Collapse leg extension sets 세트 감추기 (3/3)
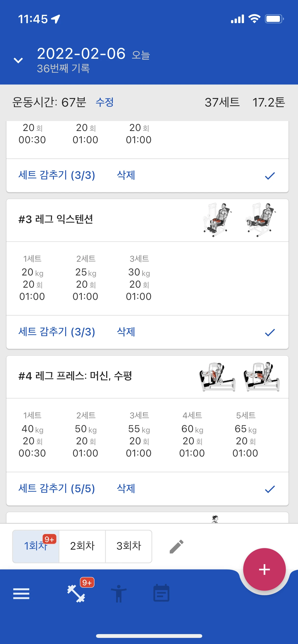The image size is (298, 644). (x=57, y=332)
